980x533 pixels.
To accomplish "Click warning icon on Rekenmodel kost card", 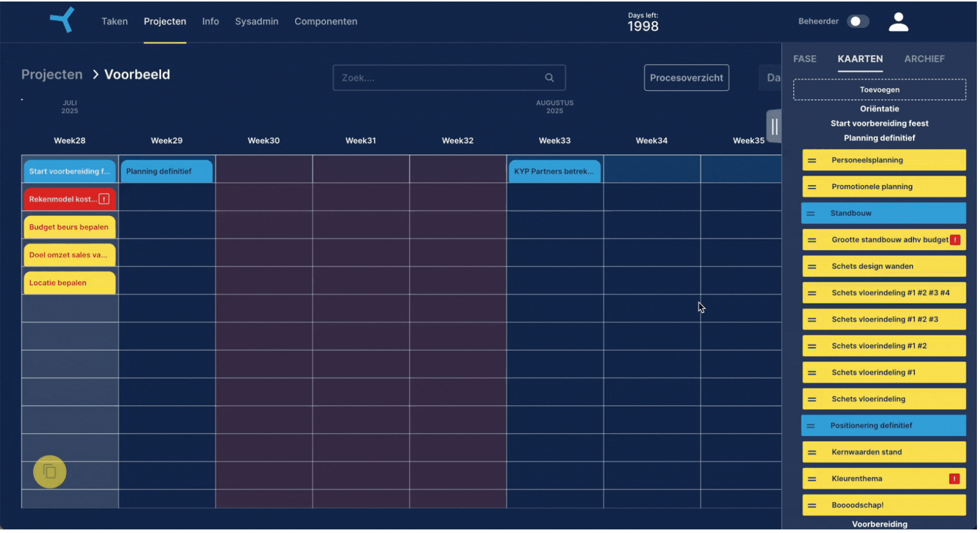I will click(x=104, y=199).
